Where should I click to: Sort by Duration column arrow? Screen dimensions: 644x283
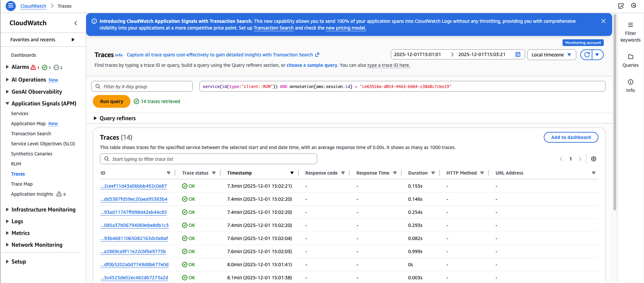tap(433, 173)
